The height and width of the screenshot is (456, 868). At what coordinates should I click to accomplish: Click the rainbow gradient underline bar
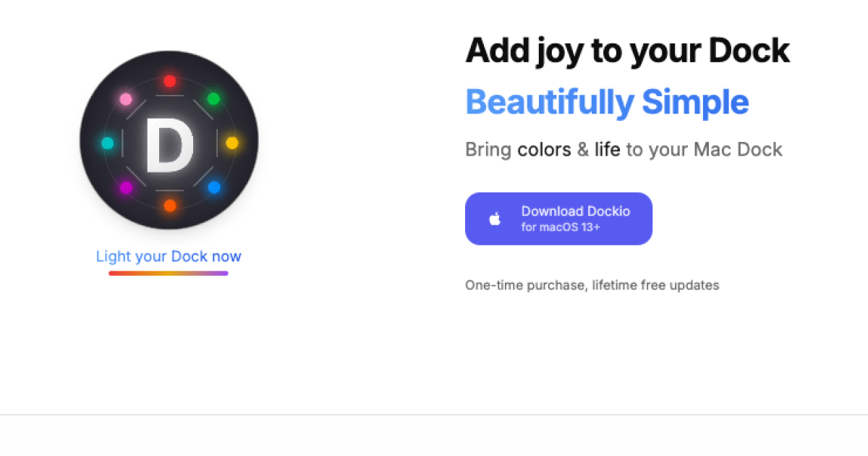click(x=168, y=274)
